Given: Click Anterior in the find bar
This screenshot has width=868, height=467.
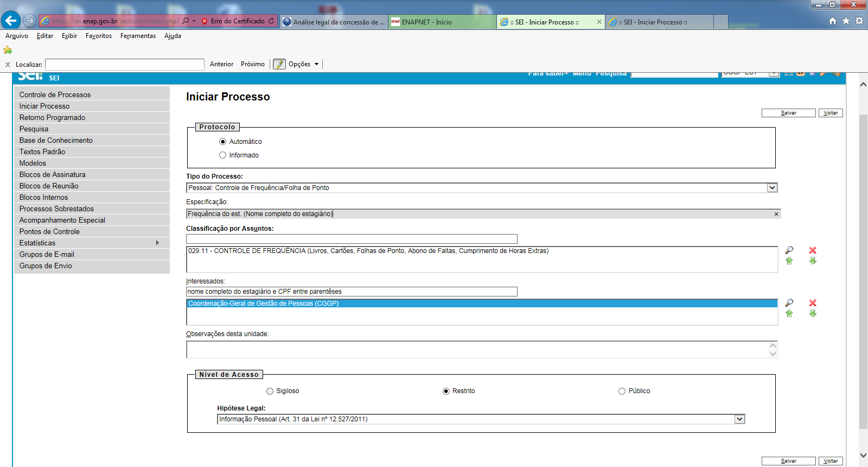Looking at the screenshot, I should (221, 64).
